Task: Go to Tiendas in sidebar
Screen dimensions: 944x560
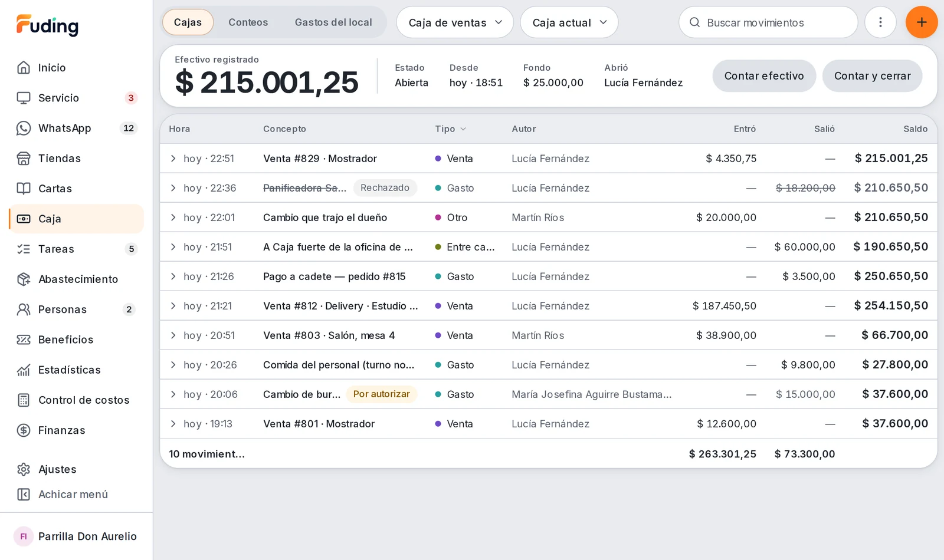Action: [77, 158]
